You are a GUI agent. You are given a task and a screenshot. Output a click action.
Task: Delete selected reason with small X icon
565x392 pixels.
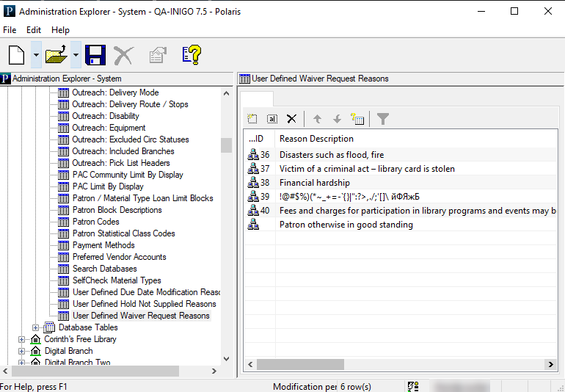[x=291, y=119]
